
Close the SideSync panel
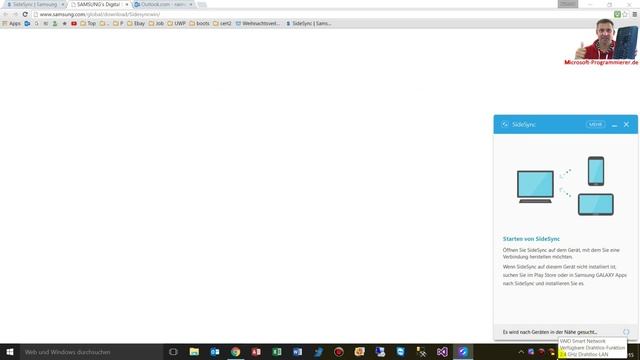[x=626, y=124]
